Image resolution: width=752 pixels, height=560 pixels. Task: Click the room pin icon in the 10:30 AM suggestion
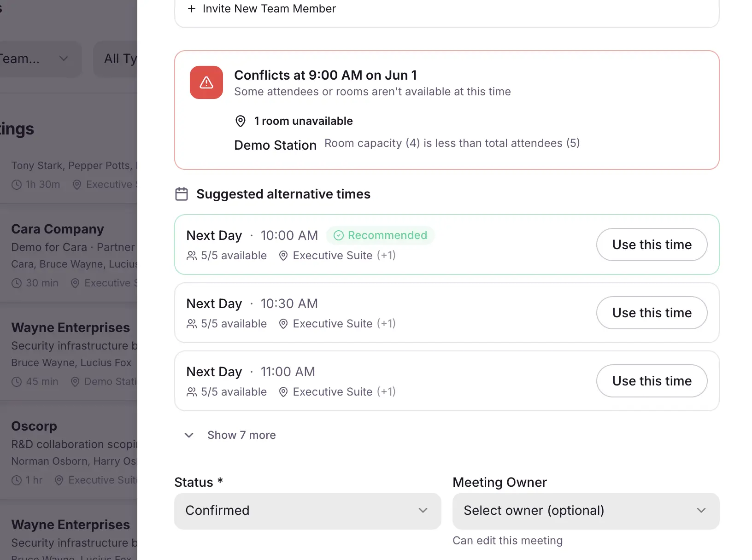(x=283, y=324)
